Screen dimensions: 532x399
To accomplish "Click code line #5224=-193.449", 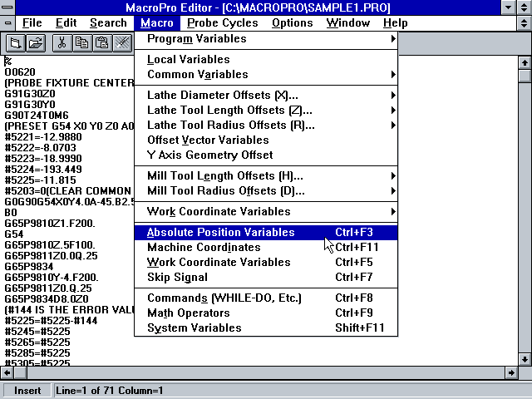I will (43, 170).
